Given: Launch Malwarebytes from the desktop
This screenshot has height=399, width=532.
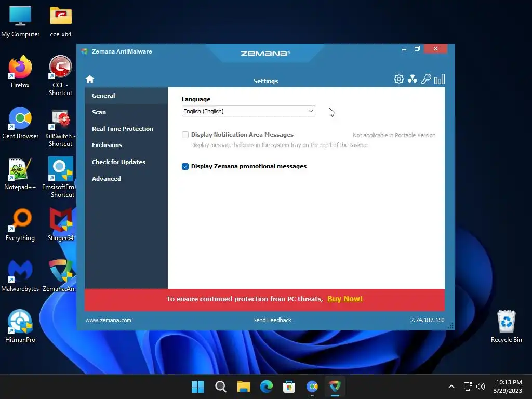Looking at the screenshot, I should 20,275.
